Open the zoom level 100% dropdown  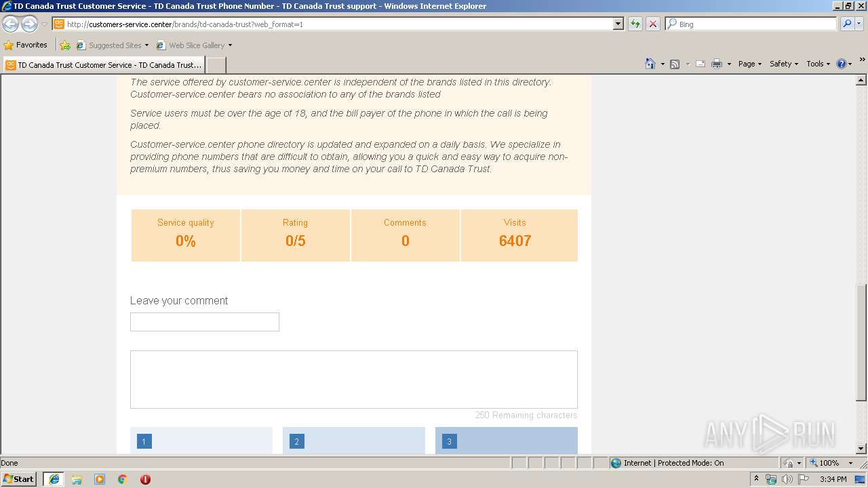(850, 463)
